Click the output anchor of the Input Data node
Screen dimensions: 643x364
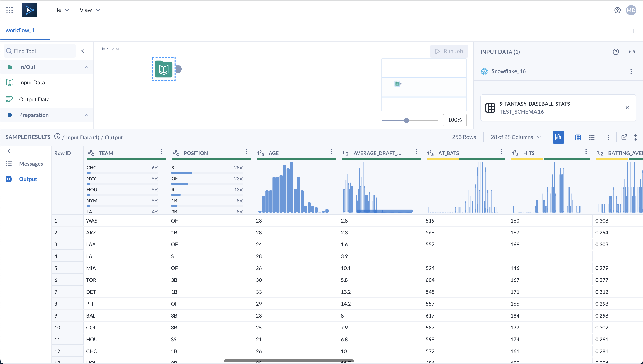point(179,69)
